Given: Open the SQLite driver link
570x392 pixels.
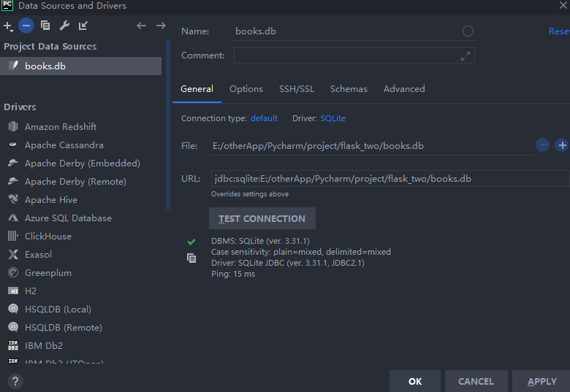Looking at the screenshot, I should tap(333, 118).
